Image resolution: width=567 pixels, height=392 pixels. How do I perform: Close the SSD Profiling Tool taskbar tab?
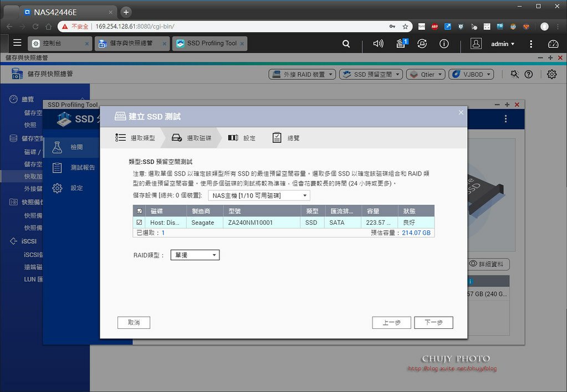click(242, 44)
